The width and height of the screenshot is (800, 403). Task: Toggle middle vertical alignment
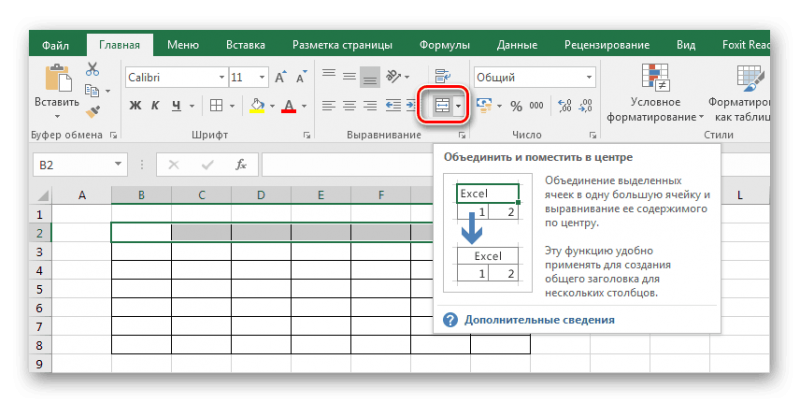pyautogui.click(x=349, y=77)
